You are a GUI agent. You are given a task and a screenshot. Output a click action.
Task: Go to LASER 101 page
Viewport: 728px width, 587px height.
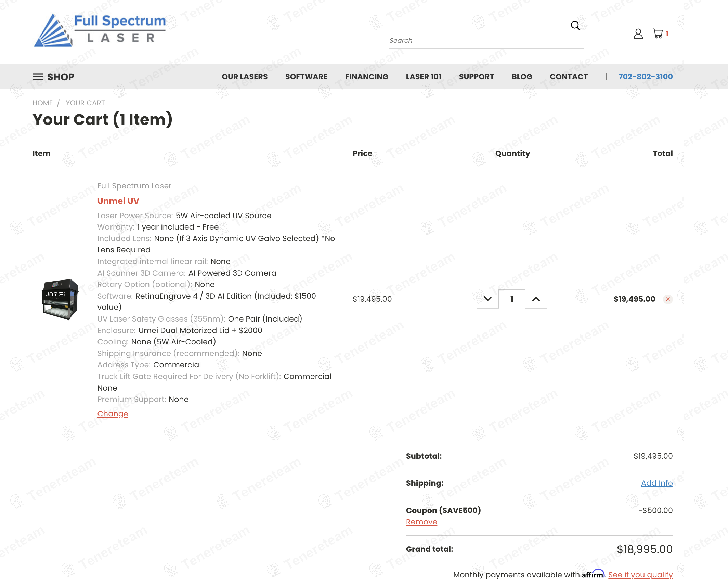(x=424, y=77)
